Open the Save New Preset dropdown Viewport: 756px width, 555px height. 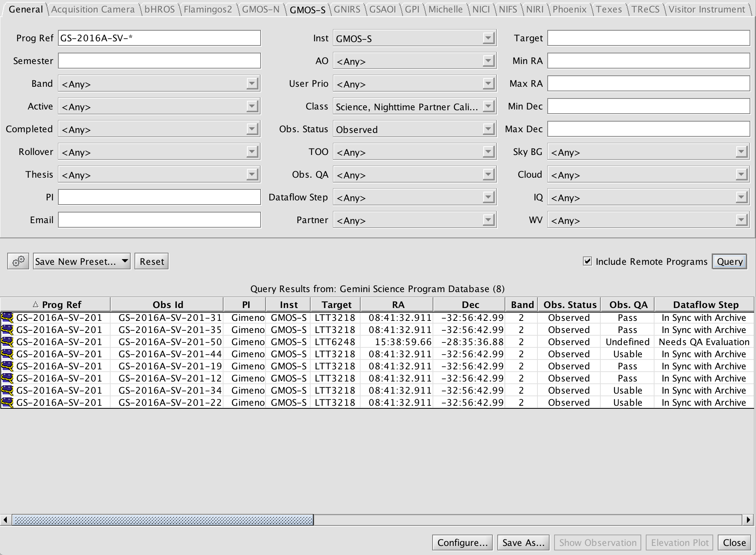coord(82,261)
